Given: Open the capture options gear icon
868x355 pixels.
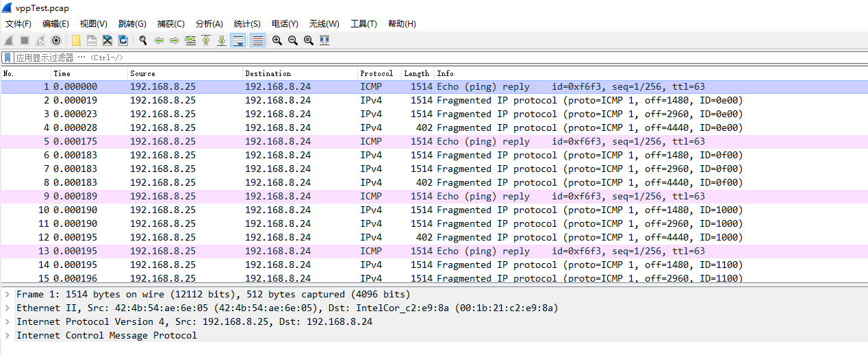Looking at the screenshot, I should [x=56, y=40].
